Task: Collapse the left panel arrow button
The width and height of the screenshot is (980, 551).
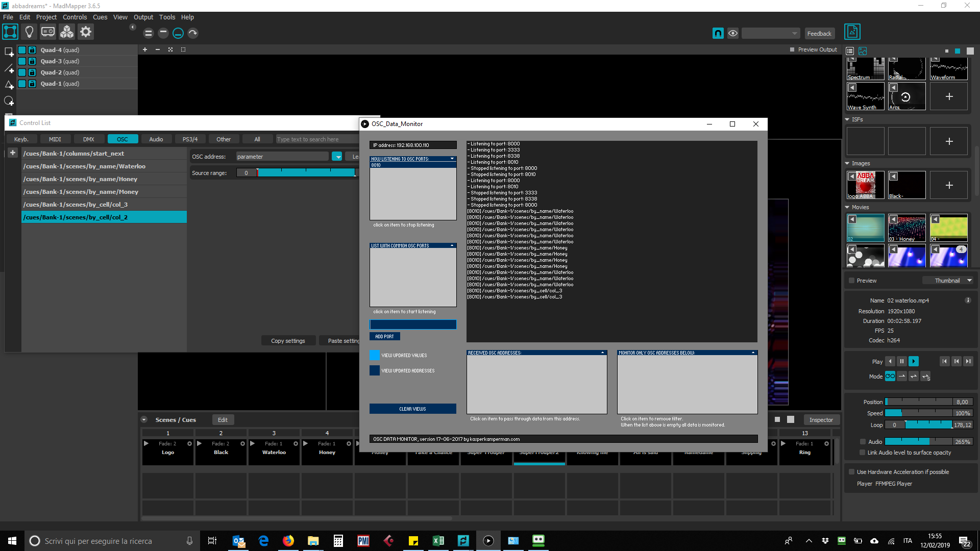Action: [x=133, y=27]
